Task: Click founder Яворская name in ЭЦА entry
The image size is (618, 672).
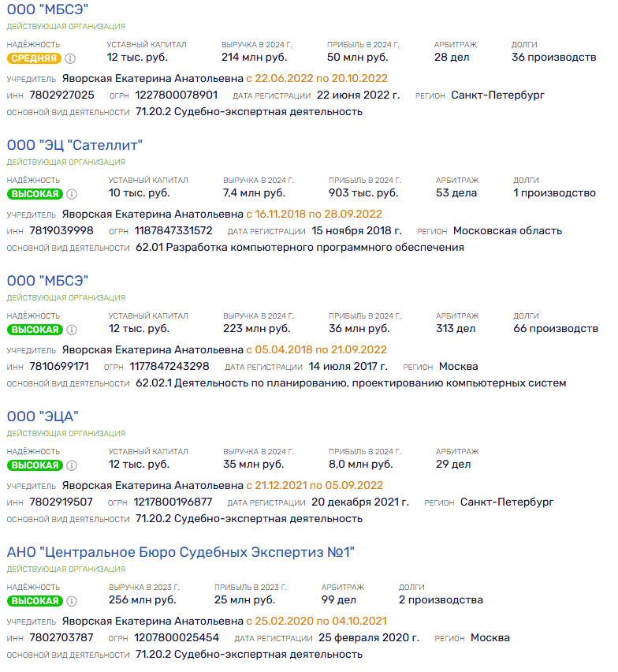Action: pos(153,486)
